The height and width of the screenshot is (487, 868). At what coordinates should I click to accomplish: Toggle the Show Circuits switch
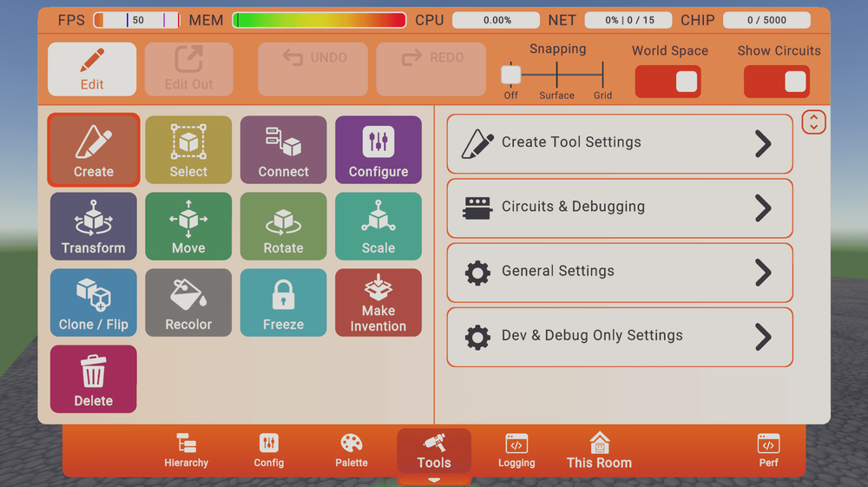[x=777, y=82]
